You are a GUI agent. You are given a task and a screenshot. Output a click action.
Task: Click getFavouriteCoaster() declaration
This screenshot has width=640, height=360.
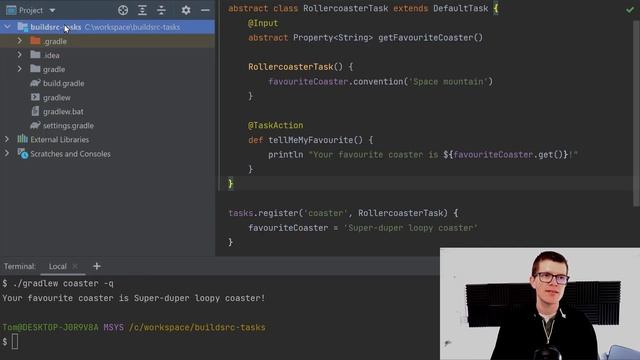430,38
